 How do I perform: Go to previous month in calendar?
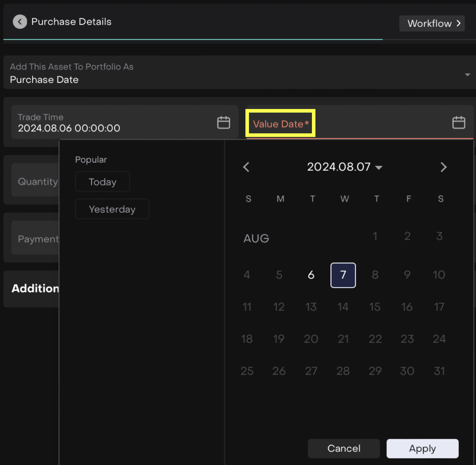click(x=246, y=167)
